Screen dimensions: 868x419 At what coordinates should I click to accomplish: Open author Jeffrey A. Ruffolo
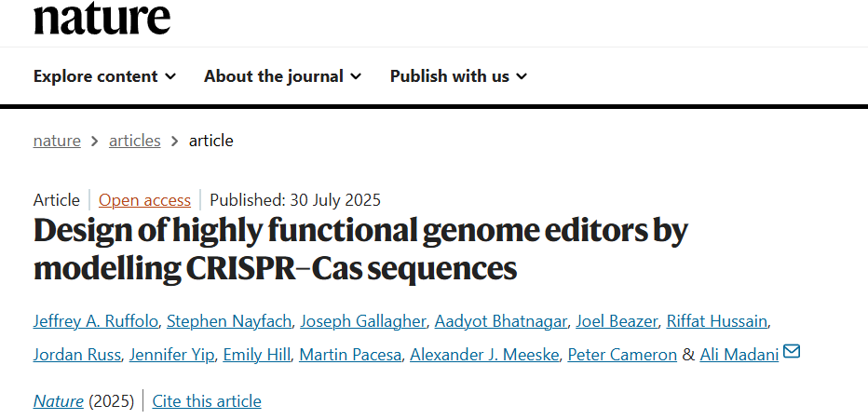[95, 321]
